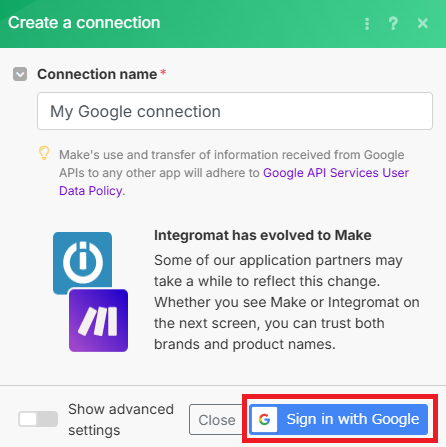Screen dimensions: 446x447
Task: Click the purple Make logo
Action: pyautogui.click(x=98, y=320)
